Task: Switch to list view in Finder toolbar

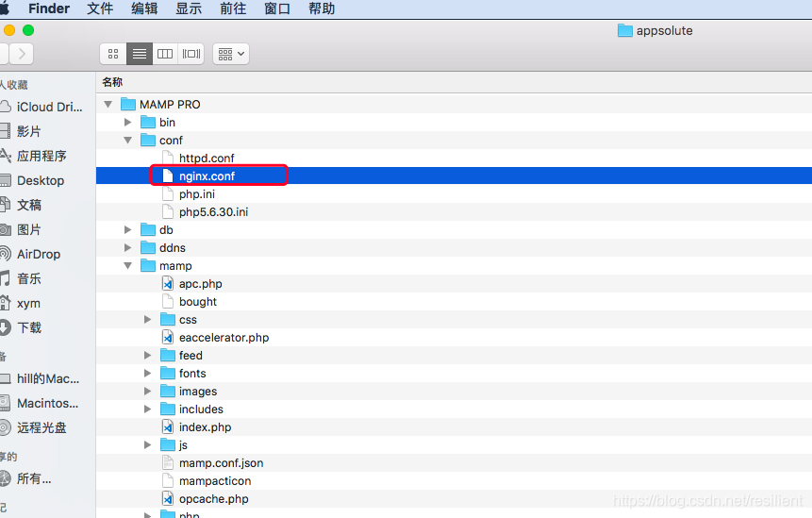Action: (x=140, y=54)
